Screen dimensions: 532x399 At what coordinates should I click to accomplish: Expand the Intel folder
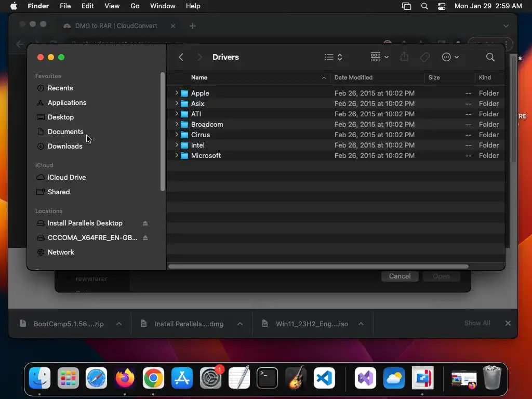pos(177,145)
